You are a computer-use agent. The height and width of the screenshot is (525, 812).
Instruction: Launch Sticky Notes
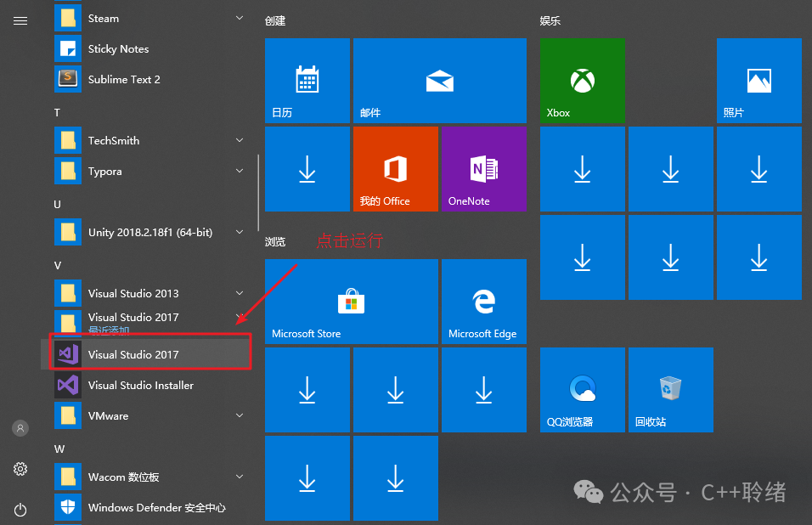(x=150, y=49)
